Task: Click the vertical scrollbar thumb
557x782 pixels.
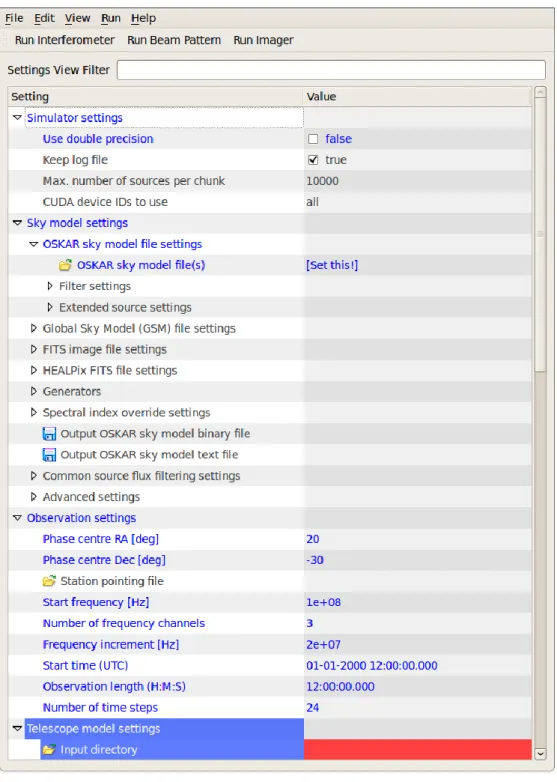Action: (x=540, y=234)
